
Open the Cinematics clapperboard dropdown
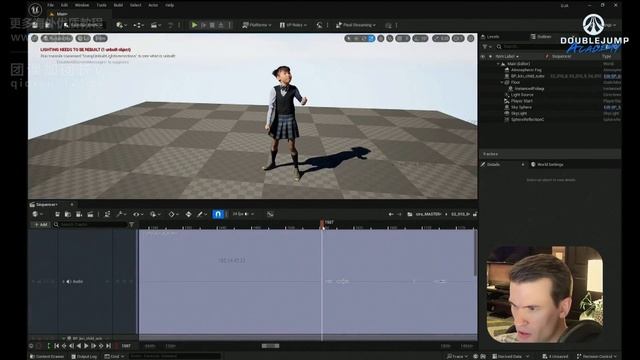coord(156,25)
